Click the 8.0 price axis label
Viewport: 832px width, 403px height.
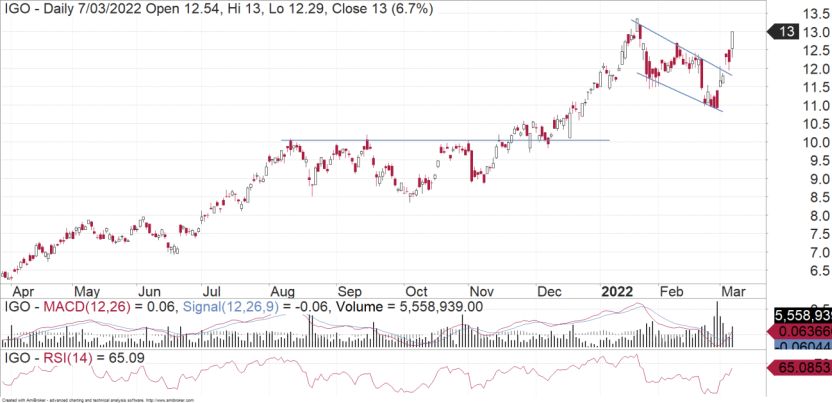(820, 216)
